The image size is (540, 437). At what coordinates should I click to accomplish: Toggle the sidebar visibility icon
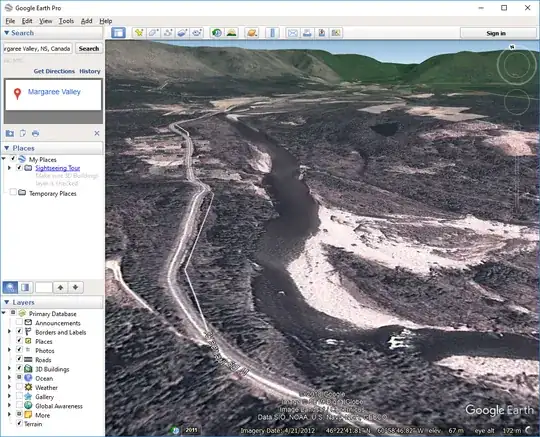[x=118, y=33]
